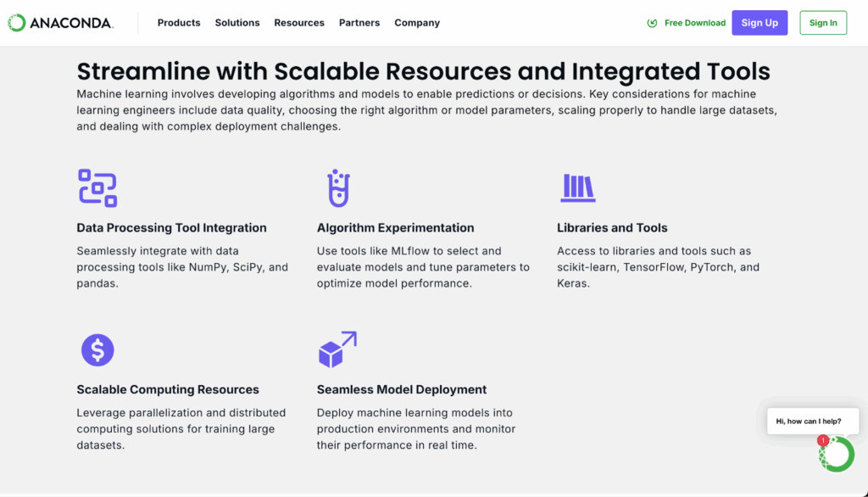Click the Sign In button
The width and height of the screenshot is (868, 497).
coord(823,23)
